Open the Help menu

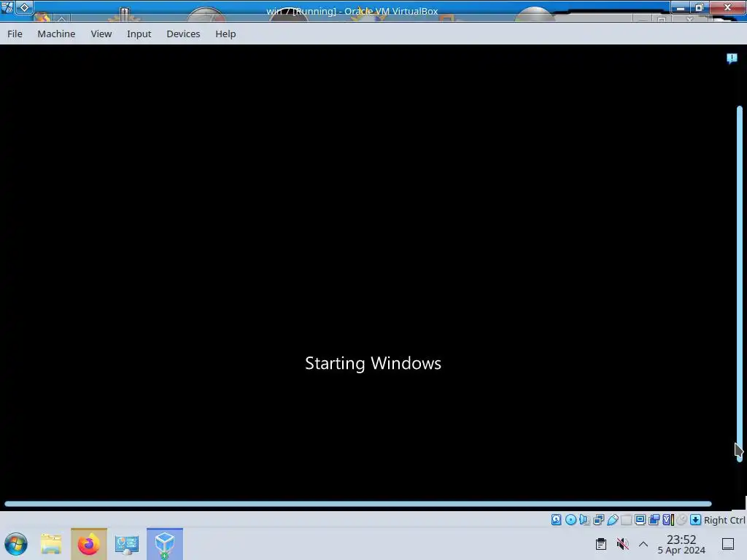pyautogui.click(x=225, y=34)
